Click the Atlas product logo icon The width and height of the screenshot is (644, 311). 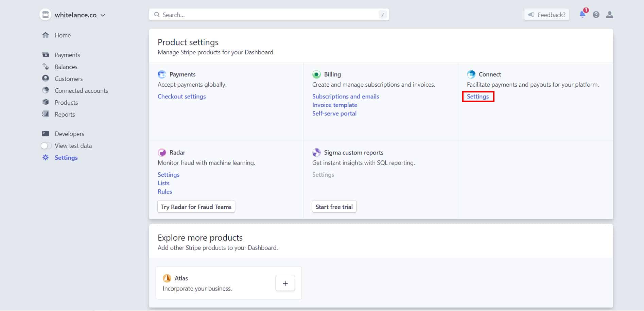coord(167,278)
